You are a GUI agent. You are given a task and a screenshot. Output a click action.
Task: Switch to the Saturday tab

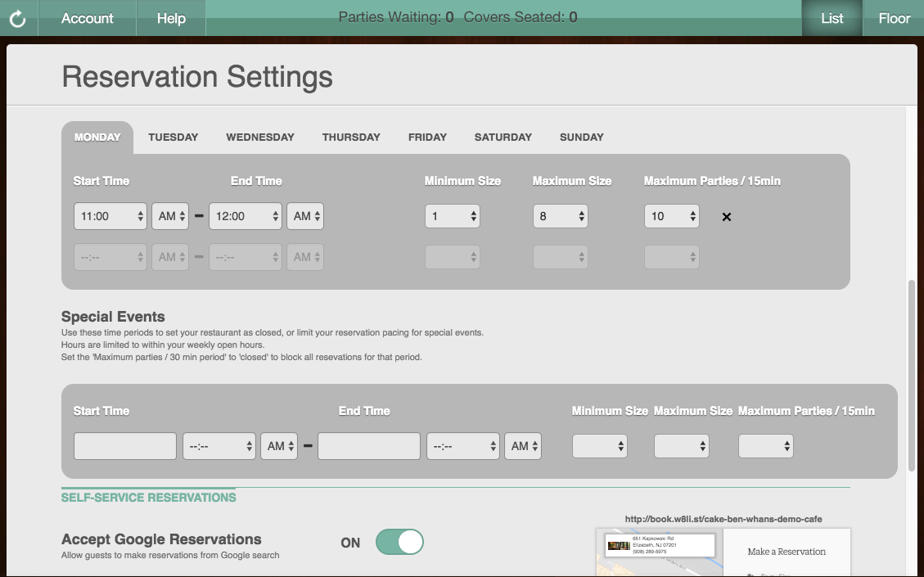[503, 137]
